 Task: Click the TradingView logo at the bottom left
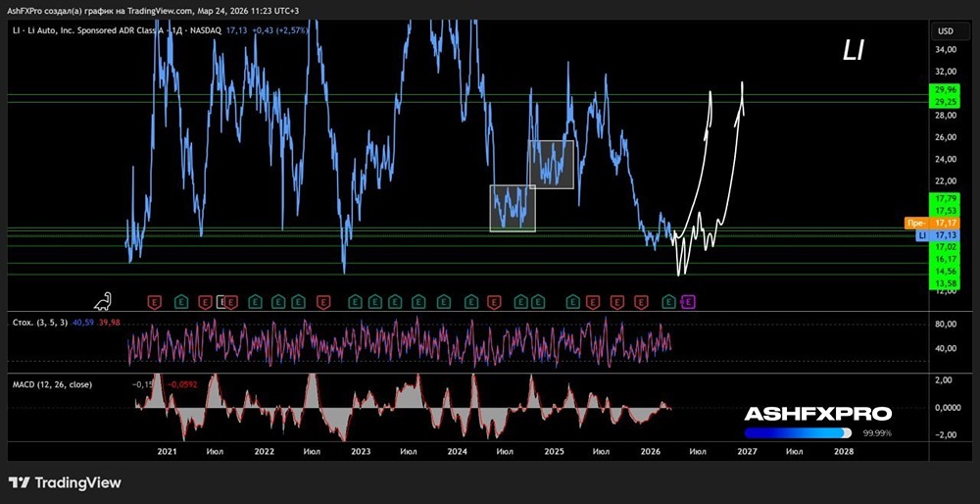pos(65,482)
